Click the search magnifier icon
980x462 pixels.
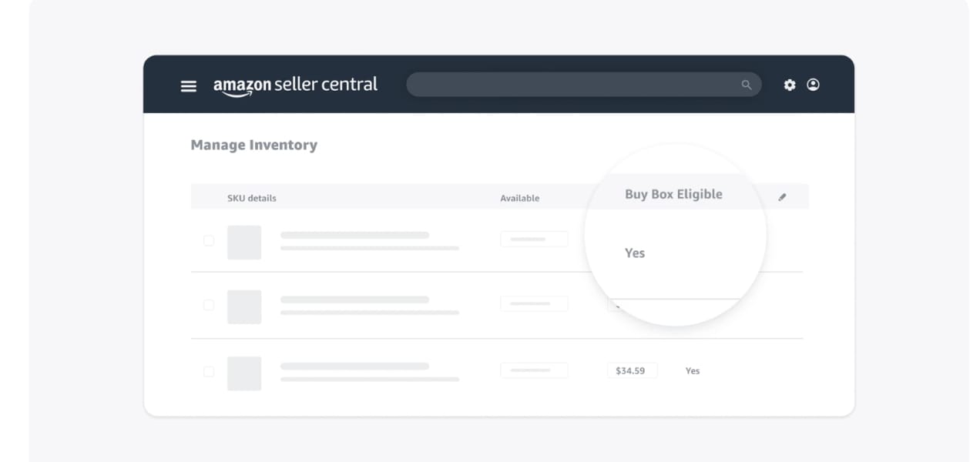tap(746, 85)
